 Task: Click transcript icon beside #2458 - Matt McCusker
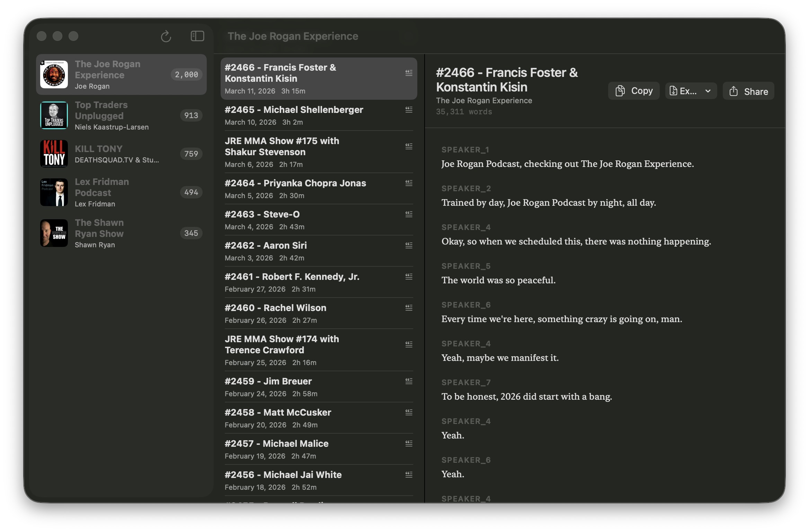click(x=409, y=412)
